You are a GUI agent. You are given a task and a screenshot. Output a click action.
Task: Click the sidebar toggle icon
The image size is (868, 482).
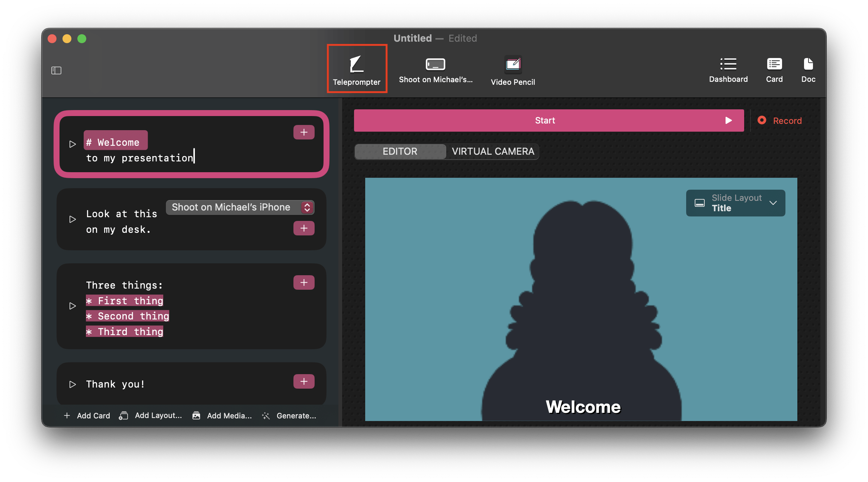(x=57, y=71)
